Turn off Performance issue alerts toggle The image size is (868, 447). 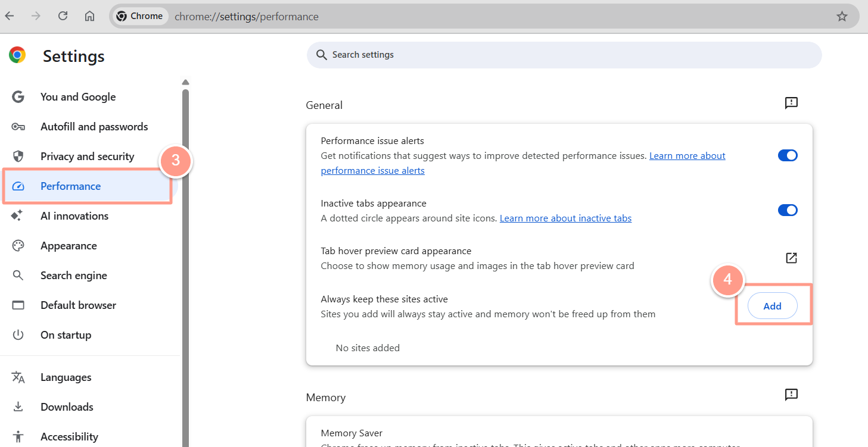tap(788, 155)
